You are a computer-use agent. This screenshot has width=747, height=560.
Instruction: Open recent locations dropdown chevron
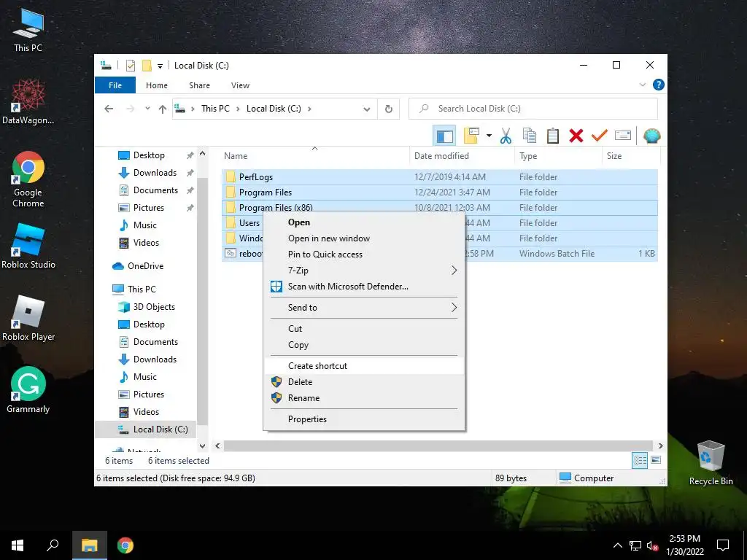tap(147, 109)
